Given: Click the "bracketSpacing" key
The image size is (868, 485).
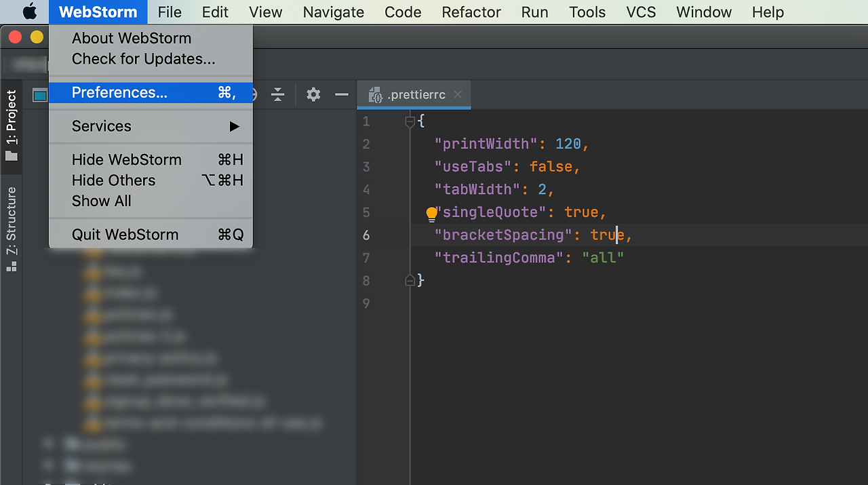Looking at the screenshot, I should (503, 235).
